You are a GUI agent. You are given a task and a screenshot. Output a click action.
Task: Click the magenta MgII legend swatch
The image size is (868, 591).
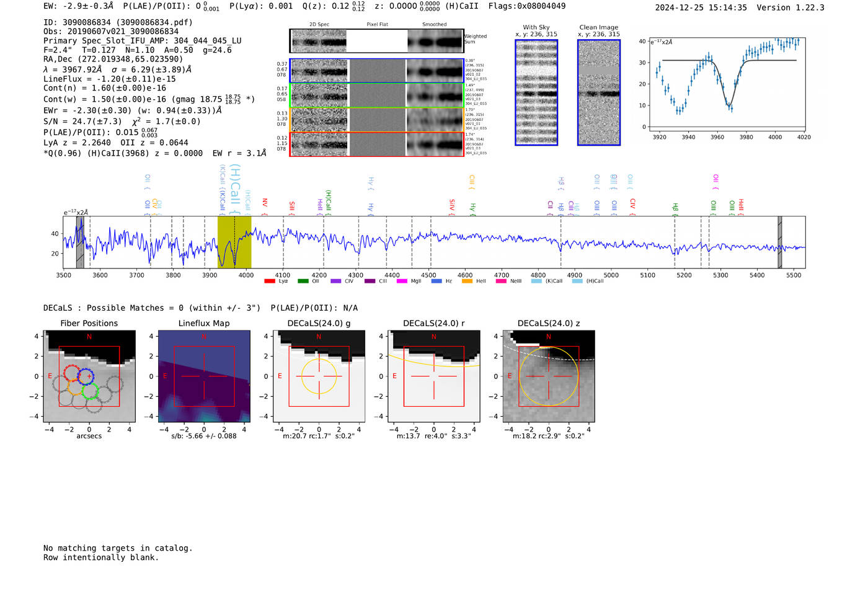(x=402, y=281)
